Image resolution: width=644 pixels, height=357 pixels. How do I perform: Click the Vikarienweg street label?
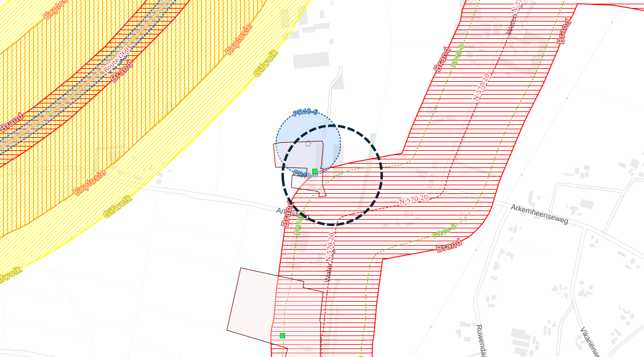coord(586,342)
